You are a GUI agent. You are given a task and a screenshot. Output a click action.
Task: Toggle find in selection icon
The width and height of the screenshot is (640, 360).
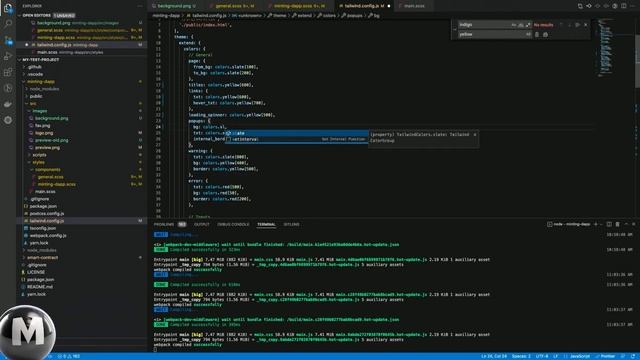click(x=577, y=25)
